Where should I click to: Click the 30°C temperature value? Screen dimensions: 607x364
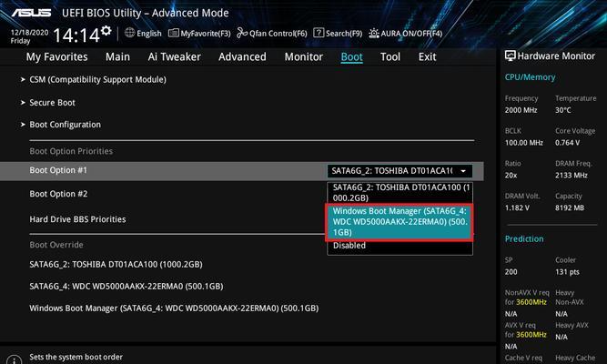[x=563, y=110]
